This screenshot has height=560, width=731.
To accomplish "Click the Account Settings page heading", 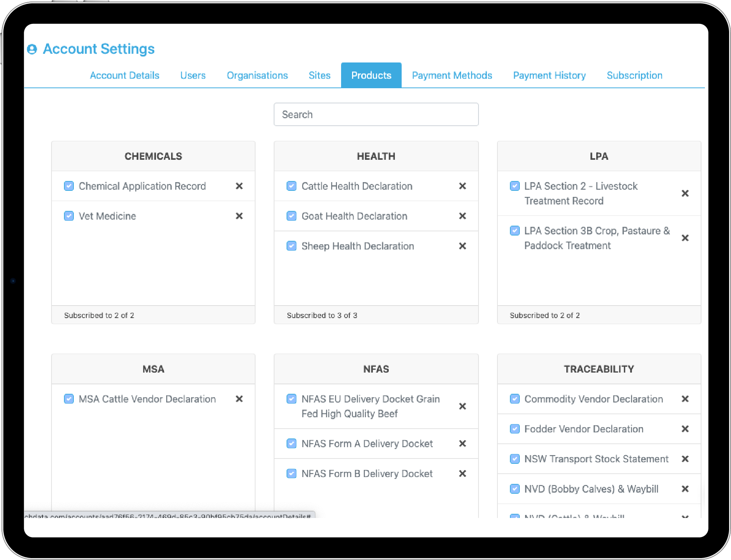I will click(x=99, y=49).
